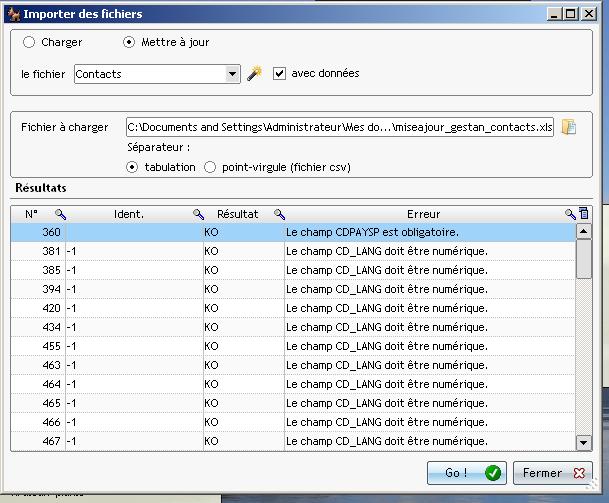The image size is (609, 503).
Task: Close the Importer des fichiers window
Action: pyautogui.click(x=589, y=14)
